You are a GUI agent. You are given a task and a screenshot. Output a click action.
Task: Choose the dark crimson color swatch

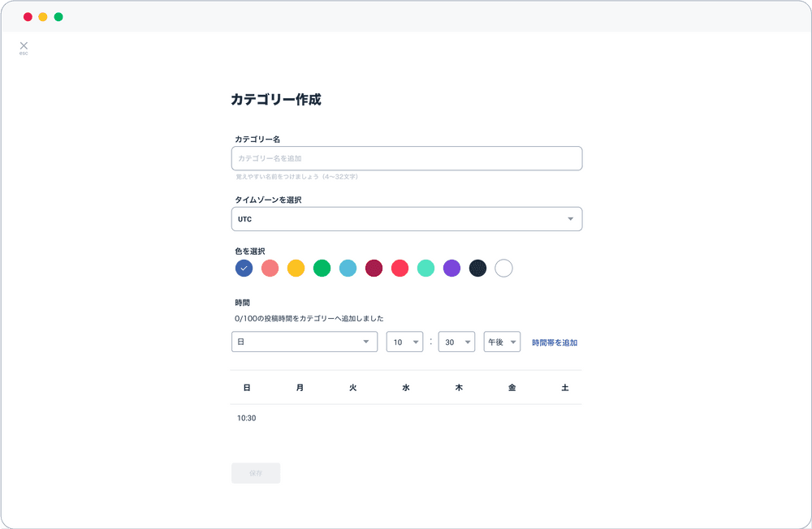click(x=374, y=268)
